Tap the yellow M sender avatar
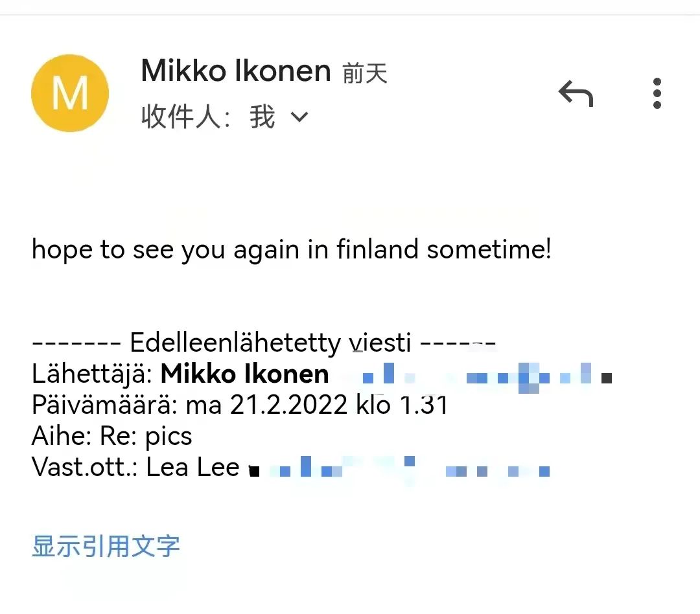The image size is (700, 614). (x=70, y=93)
